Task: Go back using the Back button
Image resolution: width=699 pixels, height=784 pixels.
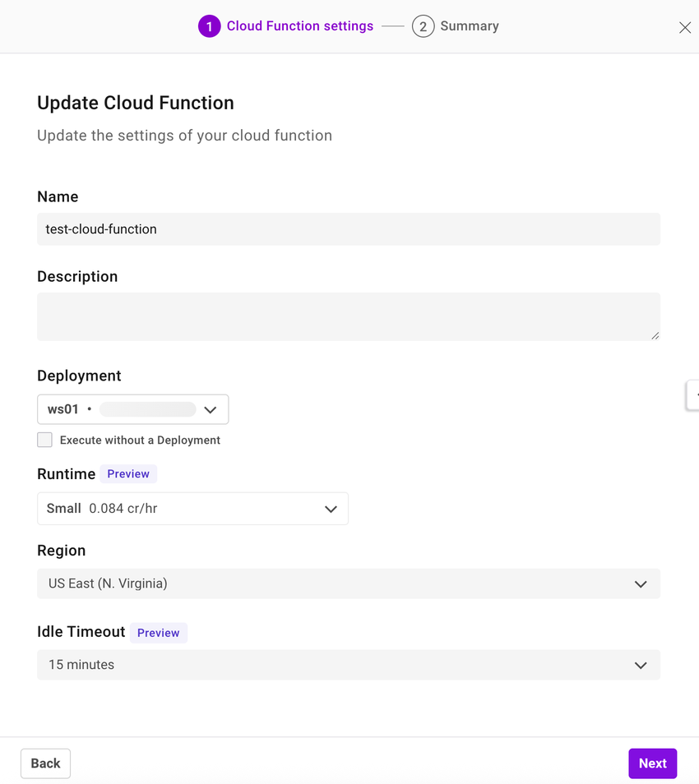Action: point(45,763)
